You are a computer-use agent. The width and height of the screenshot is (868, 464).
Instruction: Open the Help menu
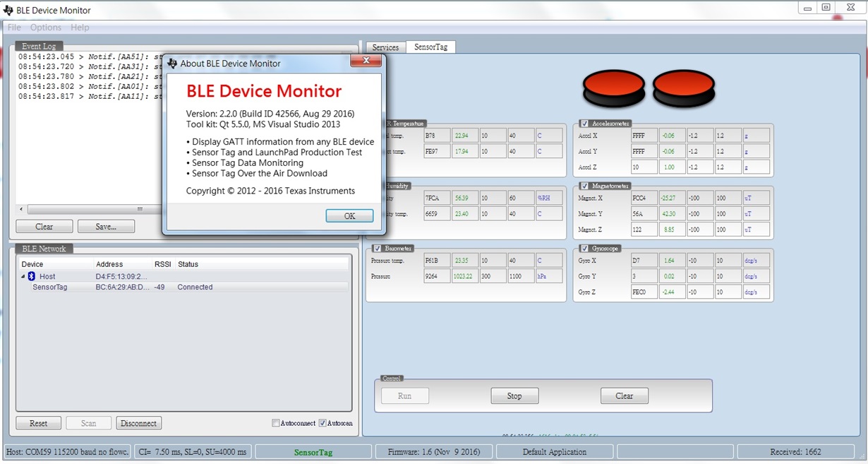click(x=80, y=28)
